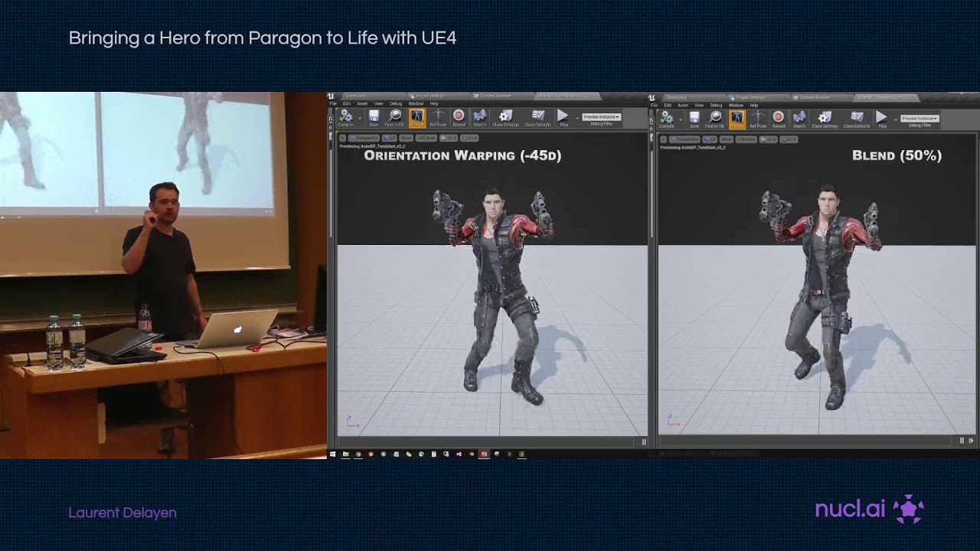Expand Play options arrow in left editor
The height and width of the screenshot is (551, 980).
point(577,118)
